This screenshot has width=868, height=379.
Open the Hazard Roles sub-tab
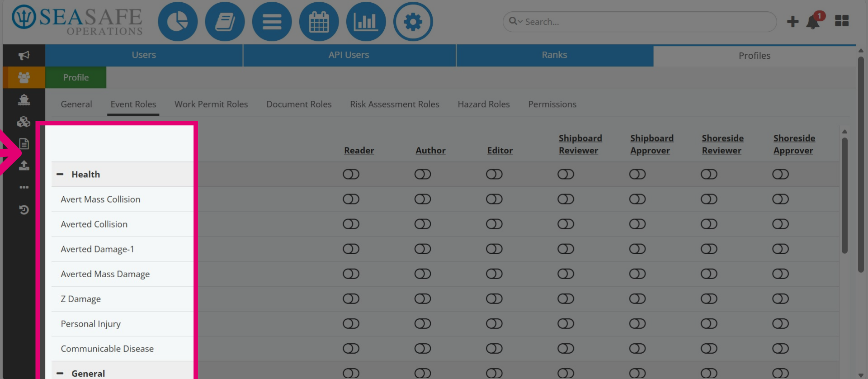[484, 104]
